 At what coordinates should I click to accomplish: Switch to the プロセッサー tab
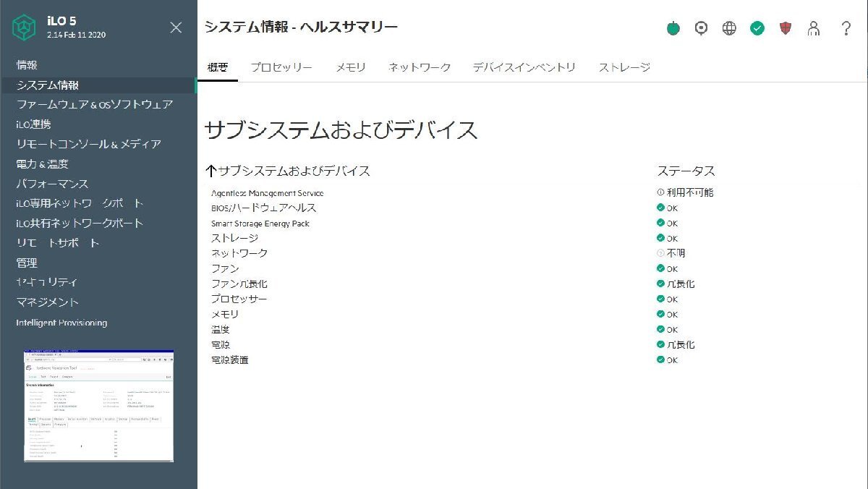pos(281,66)
